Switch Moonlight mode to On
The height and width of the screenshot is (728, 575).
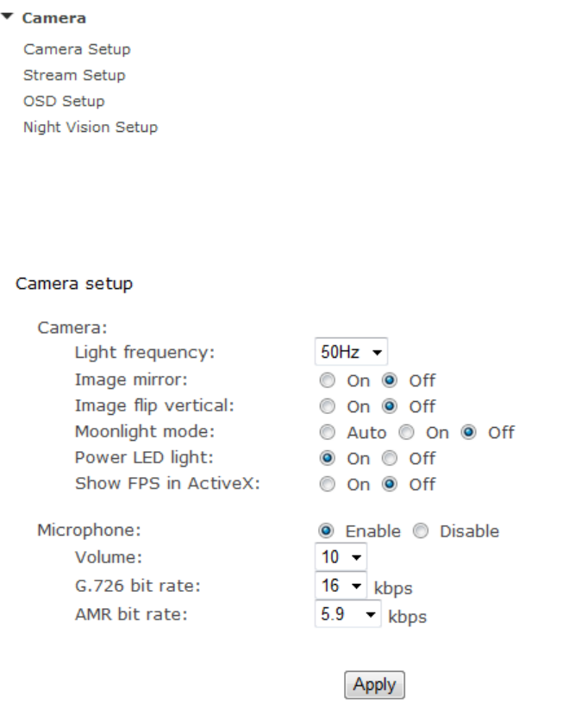407,432
